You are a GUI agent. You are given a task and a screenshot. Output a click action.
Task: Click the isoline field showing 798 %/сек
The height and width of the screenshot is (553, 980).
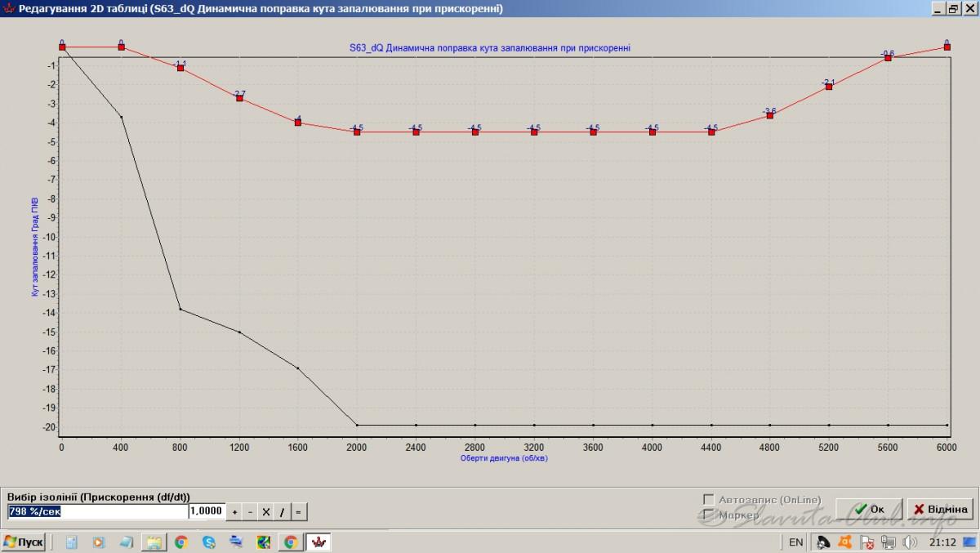pos(97,511)
